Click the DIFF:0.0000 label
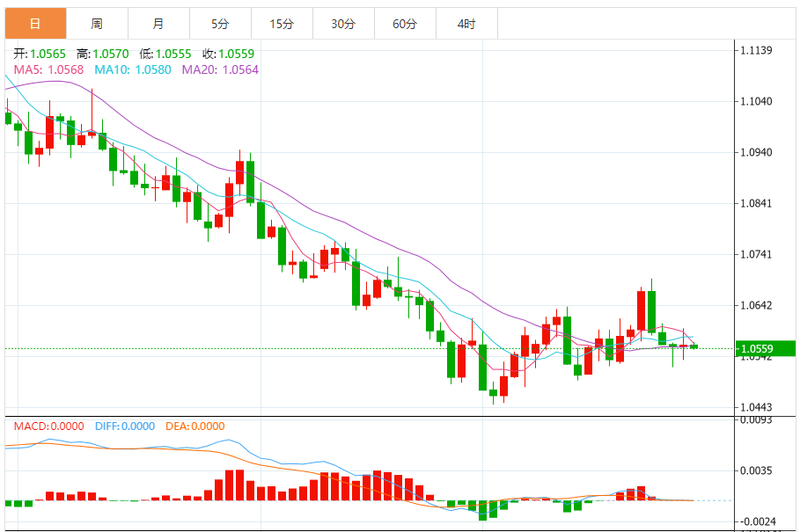The height and width of the screenshot is (532, 800). (x=125, y=426)
